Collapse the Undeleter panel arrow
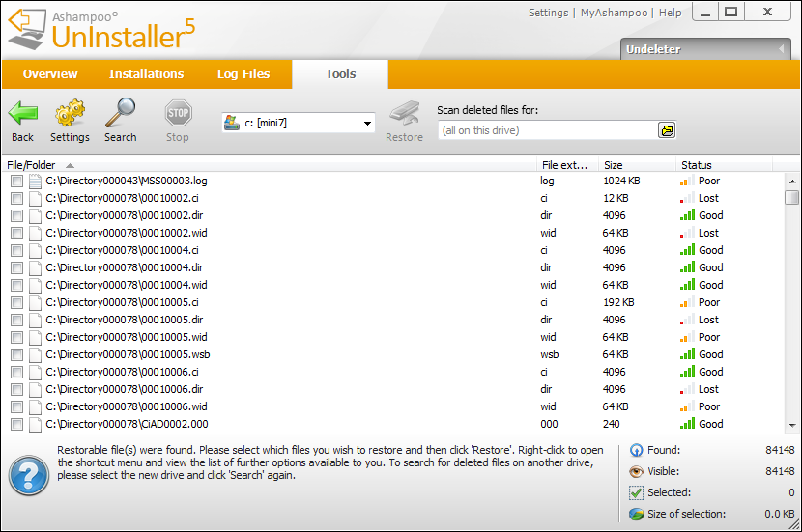802x532 pixels. click(x=781, y=48)
